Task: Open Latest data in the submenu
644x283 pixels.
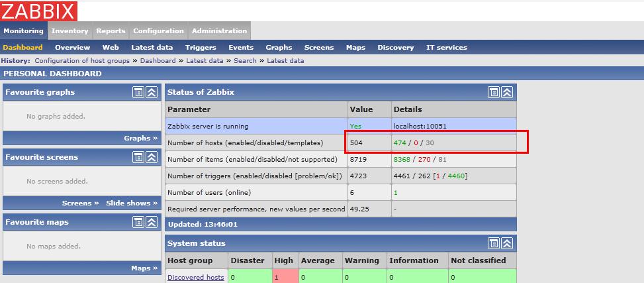Action: pos(152,47)
